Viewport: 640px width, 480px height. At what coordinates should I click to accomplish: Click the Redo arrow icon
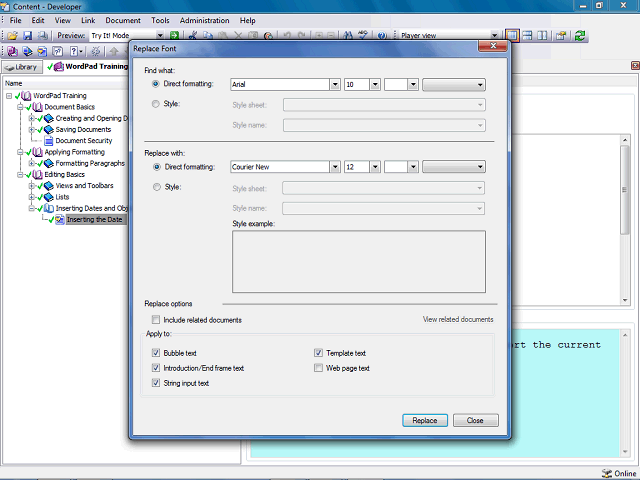[302, 36]
